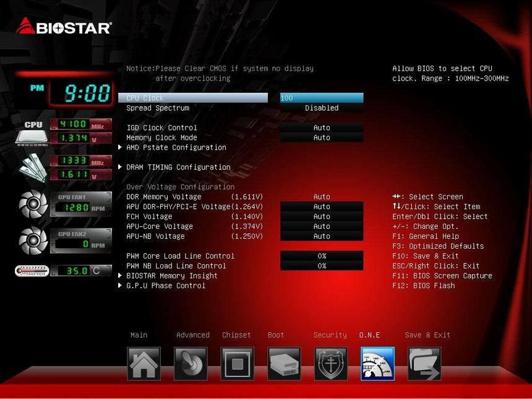The image size is (532, 399).
Task: Select the PWM Core Load Line Control value
Action: (322, 255)
